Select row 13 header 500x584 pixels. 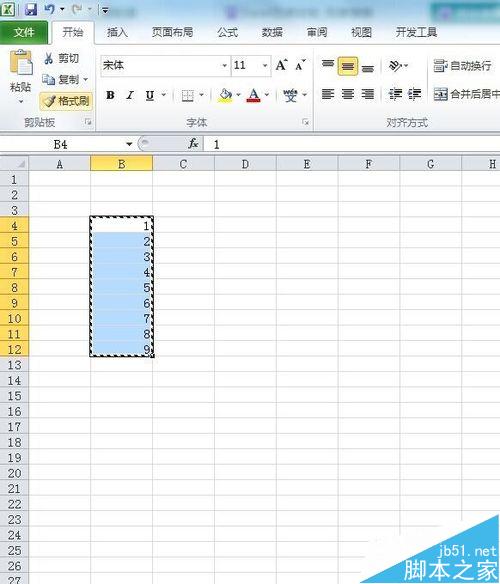(14, 365)
